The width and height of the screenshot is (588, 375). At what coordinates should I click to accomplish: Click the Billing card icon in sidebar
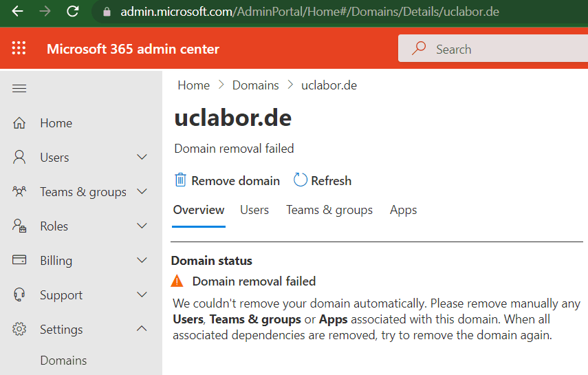(19, 260)
